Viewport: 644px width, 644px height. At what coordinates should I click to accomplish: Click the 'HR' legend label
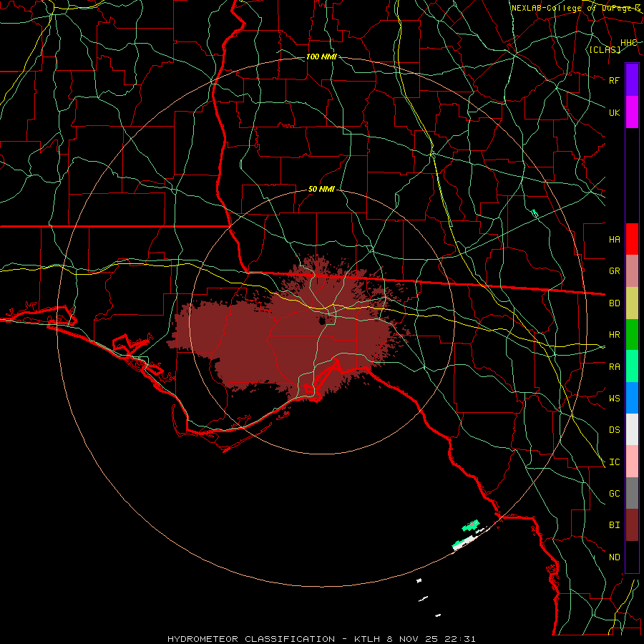[614, 335]
